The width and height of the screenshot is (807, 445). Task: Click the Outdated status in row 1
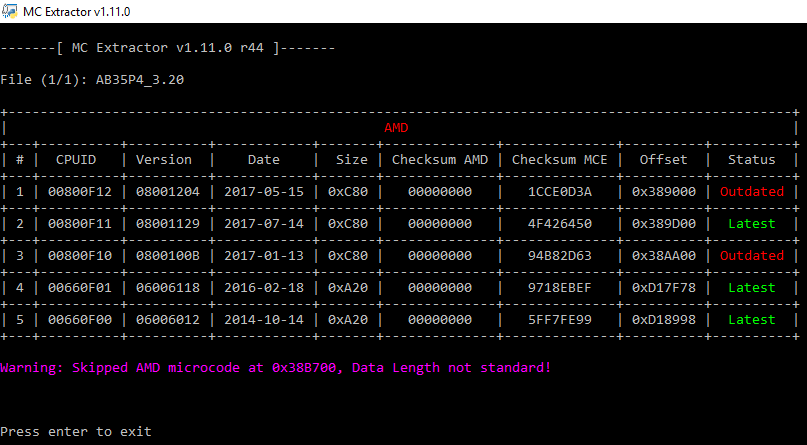(751, 191)
